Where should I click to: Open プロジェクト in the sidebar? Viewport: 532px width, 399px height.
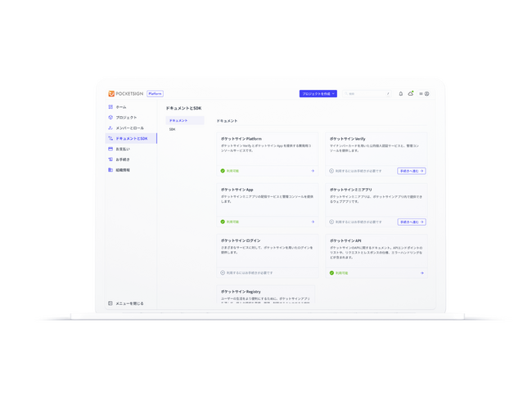(126, 118)
